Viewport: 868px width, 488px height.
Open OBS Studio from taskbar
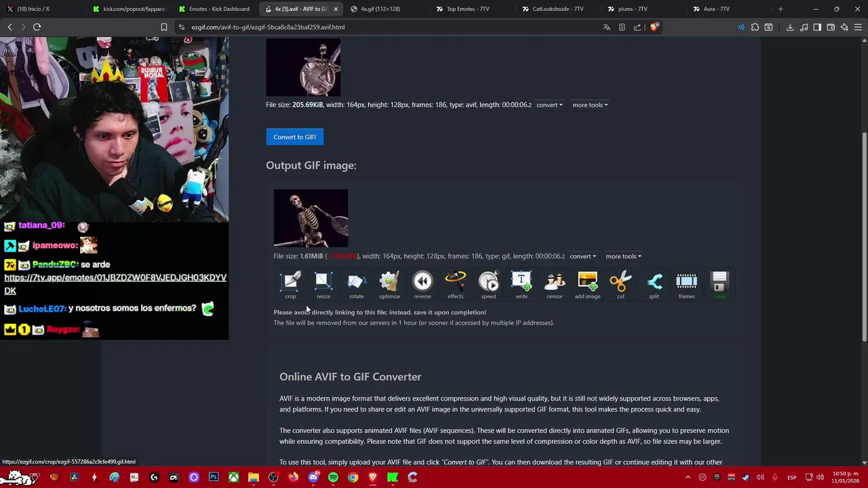coord(273,477)
